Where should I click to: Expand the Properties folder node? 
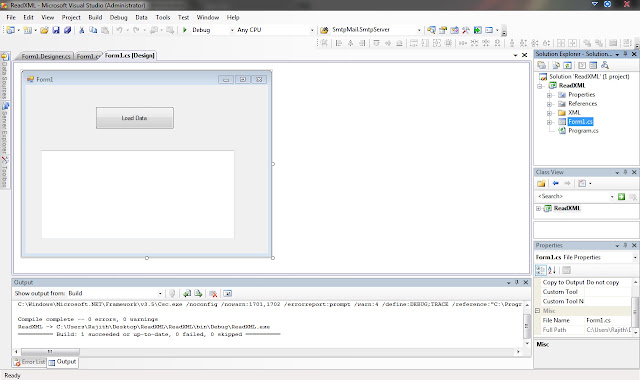[549, 95]
